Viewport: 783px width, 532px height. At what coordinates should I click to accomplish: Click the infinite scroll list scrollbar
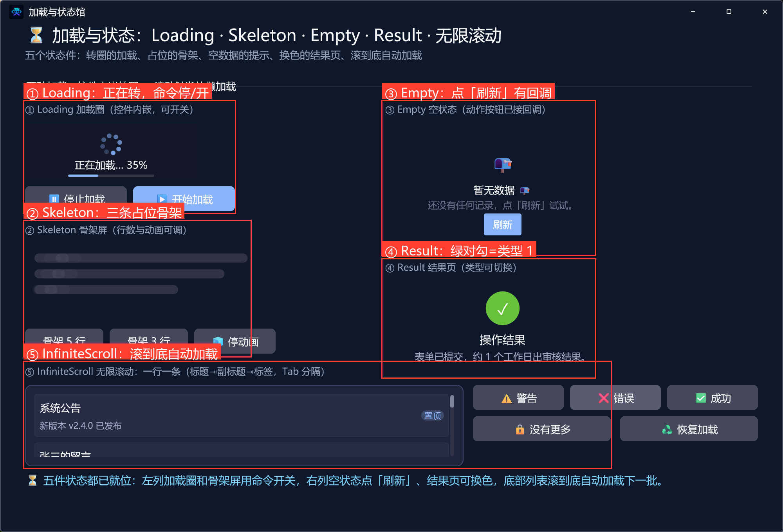pyautogui.click(x=452, y=425)
